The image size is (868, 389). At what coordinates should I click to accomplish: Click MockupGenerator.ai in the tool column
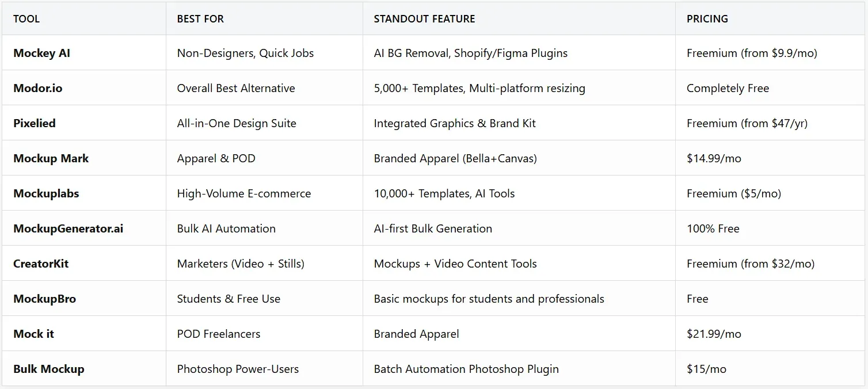[68, 228]
